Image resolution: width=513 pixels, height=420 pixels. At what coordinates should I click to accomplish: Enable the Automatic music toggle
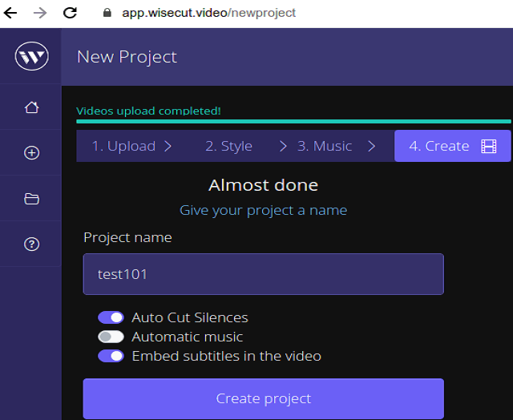[111, 337]
